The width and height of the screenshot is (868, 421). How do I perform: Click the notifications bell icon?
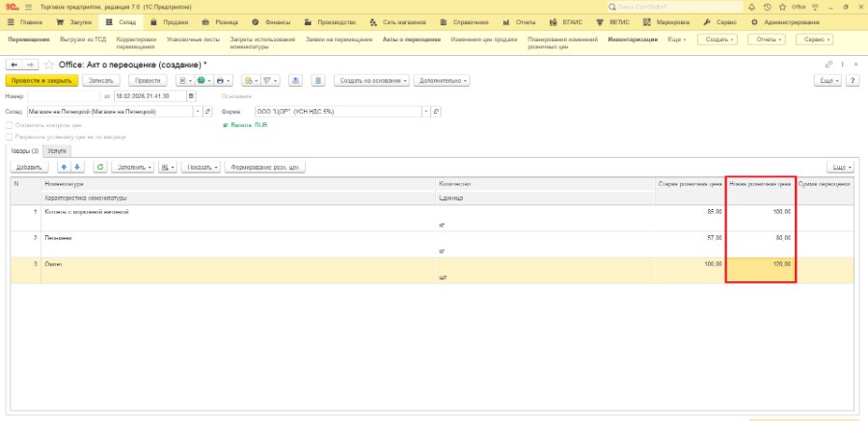coord(751,7)
